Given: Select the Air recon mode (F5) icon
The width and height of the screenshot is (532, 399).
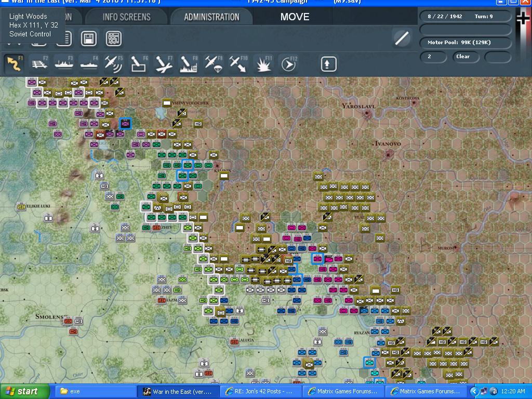Looking at the screenshot, I should click(114, 64).
